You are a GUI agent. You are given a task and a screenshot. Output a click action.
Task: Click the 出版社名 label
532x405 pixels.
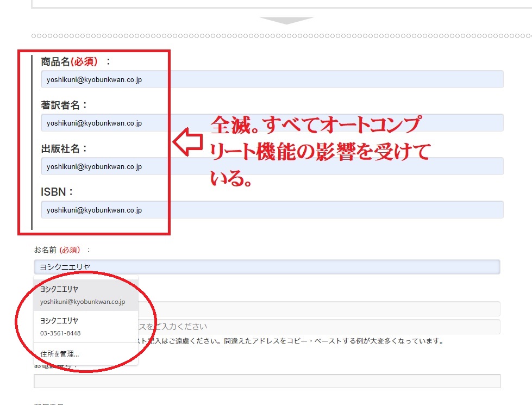(x=64, y=148)
